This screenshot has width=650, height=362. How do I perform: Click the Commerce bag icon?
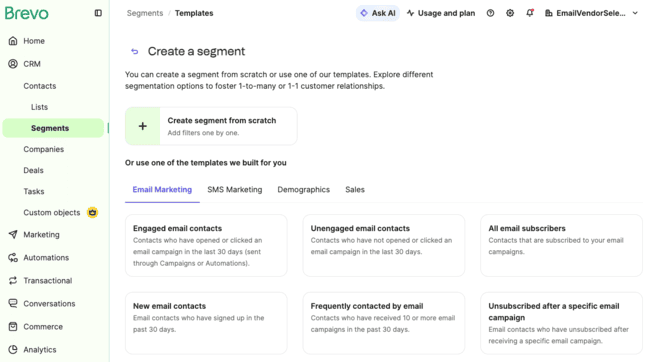tap(13, 326)
